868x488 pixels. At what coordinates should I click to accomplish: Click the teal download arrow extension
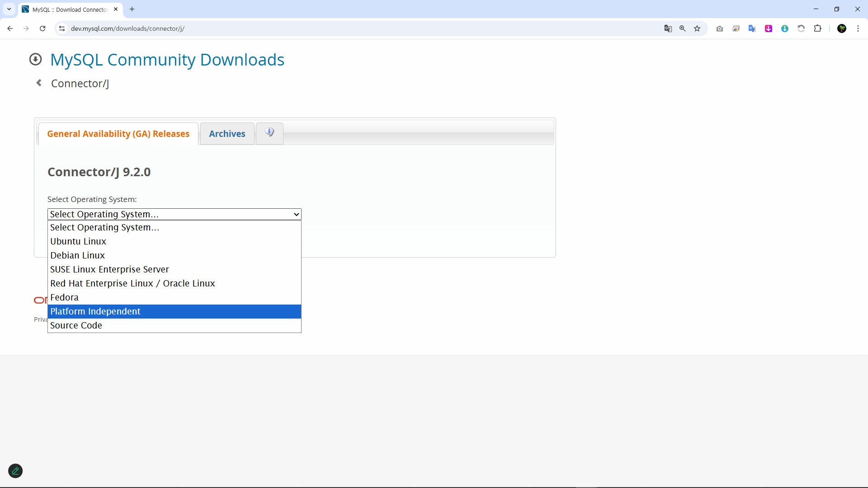tap(785, 28)
